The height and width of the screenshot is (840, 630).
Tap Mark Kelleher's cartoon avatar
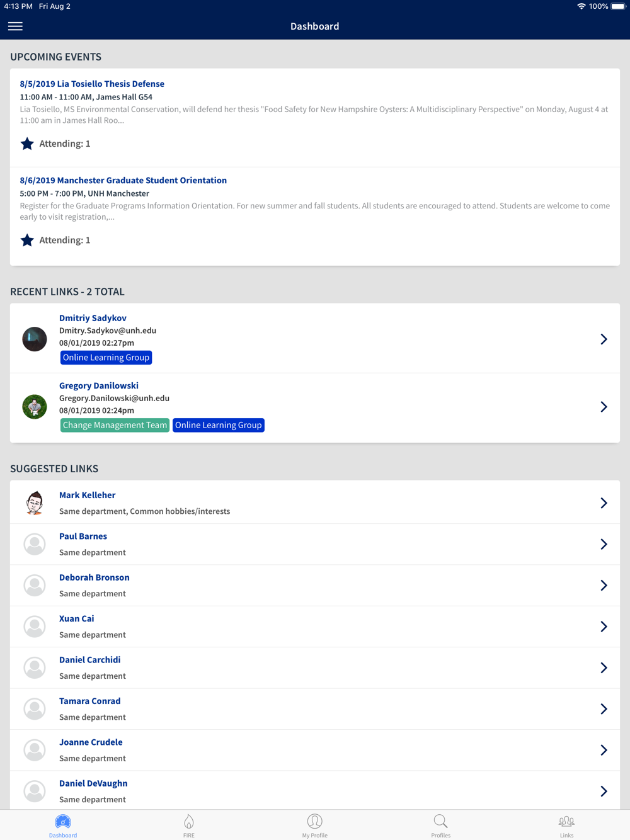(x=35, y=502)
